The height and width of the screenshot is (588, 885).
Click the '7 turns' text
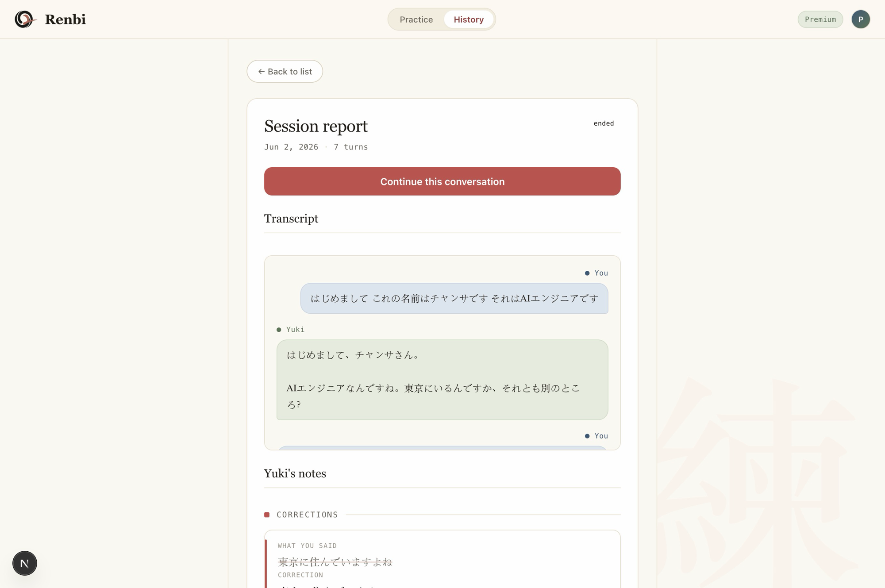point(350,147)
